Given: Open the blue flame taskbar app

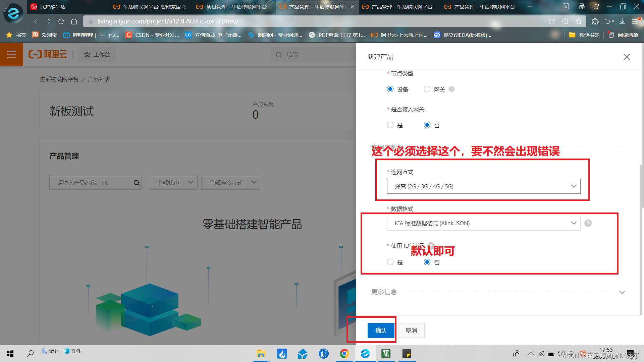Looking at the screenshot, I should (282, 354).
